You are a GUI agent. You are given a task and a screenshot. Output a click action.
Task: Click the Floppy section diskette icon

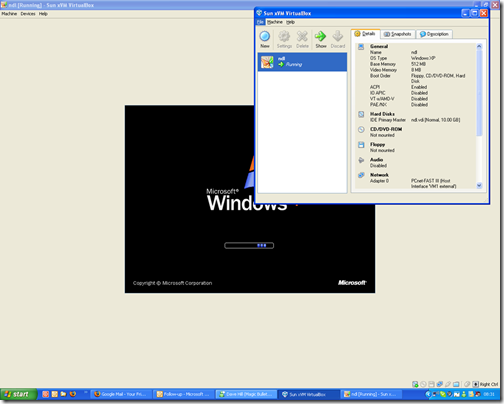pos(361,145)
